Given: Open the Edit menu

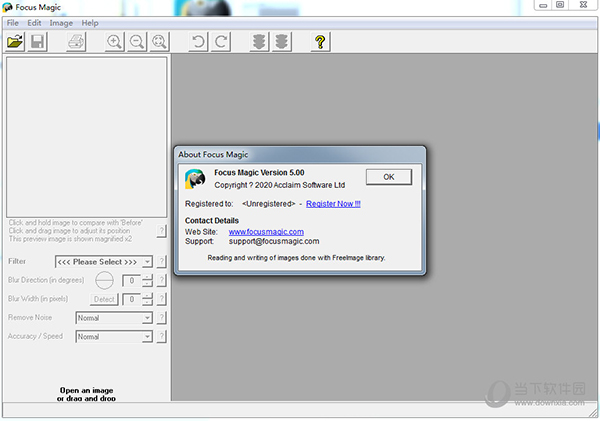Looking at the screenshot, I should pyautogui.click(x=34, y=23).
